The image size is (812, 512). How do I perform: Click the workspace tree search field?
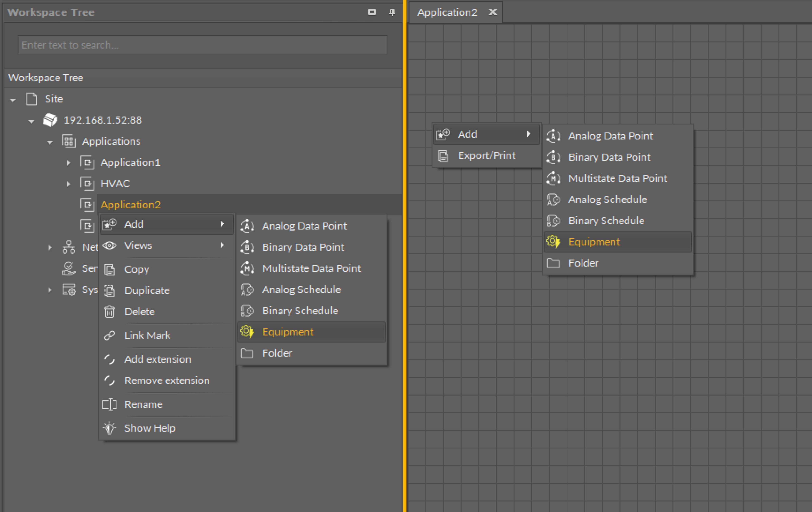(x=202, y=45)
